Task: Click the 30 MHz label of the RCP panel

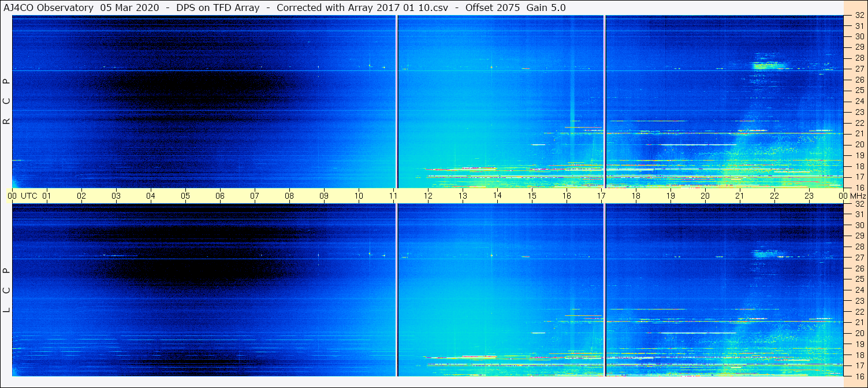Action: click(x=859, y=36)
